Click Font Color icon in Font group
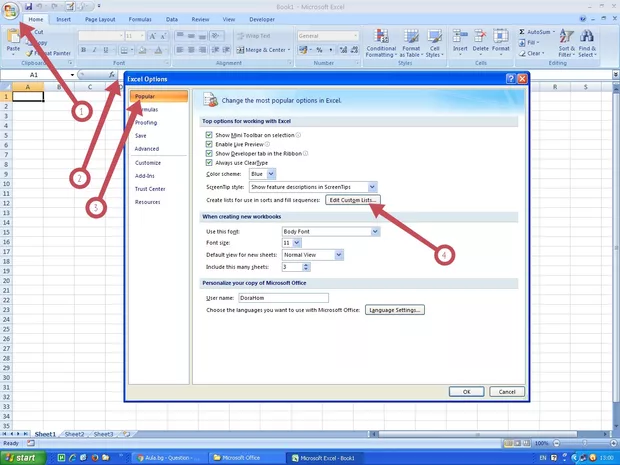This screenshot has height=465, width=620. (158, 50)
